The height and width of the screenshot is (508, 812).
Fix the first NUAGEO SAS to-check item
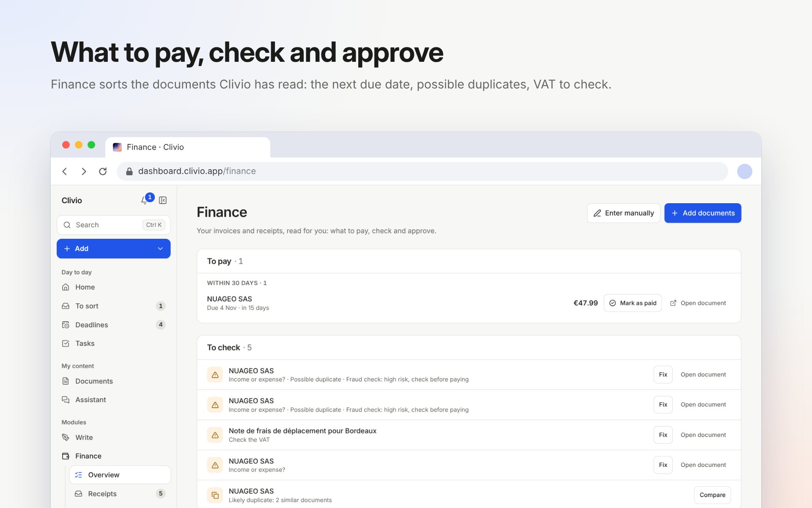pos(663,375)
